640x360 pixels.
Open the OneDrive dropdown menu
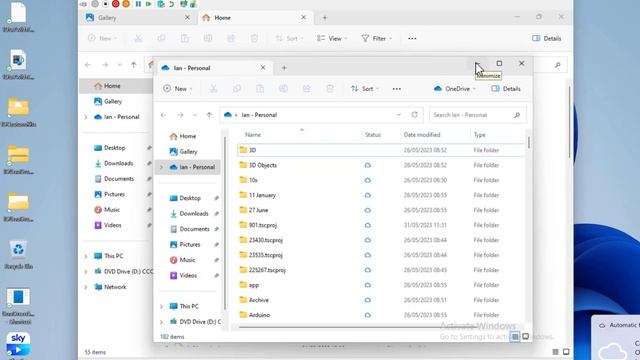click(x=455, y=89)
